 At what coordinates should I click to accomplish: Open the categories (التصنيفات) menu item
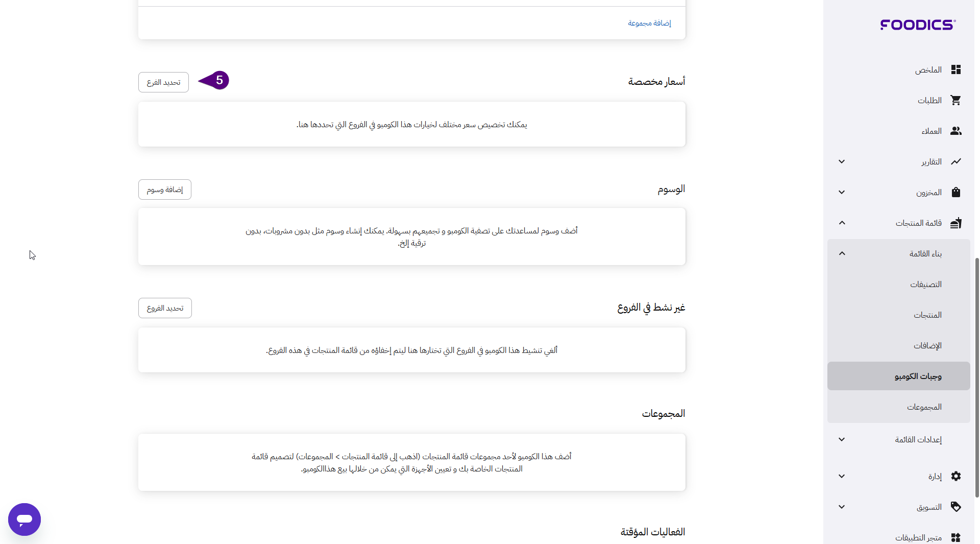tap(925, 284)
